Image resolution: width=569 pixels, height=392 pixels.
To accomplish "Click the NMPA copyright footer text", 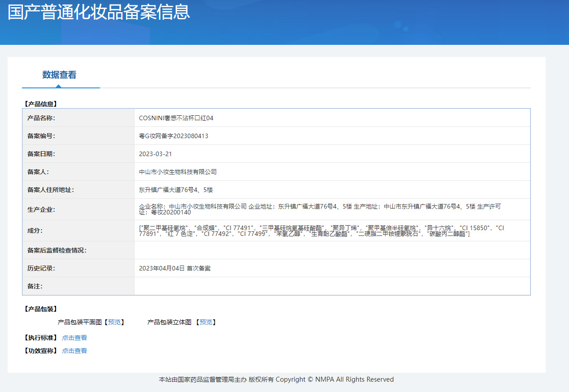I will pyautogui.click(x=276, y=379).
